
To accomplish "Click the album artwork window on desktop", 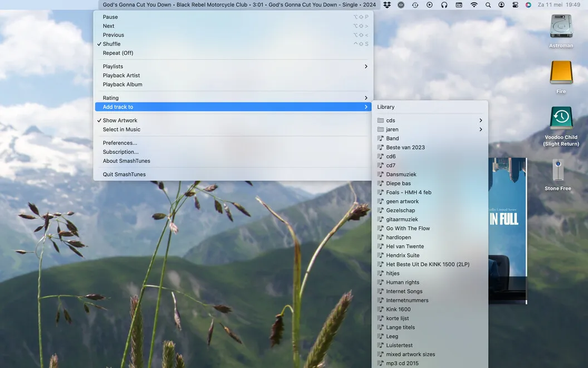I will 508,231.
